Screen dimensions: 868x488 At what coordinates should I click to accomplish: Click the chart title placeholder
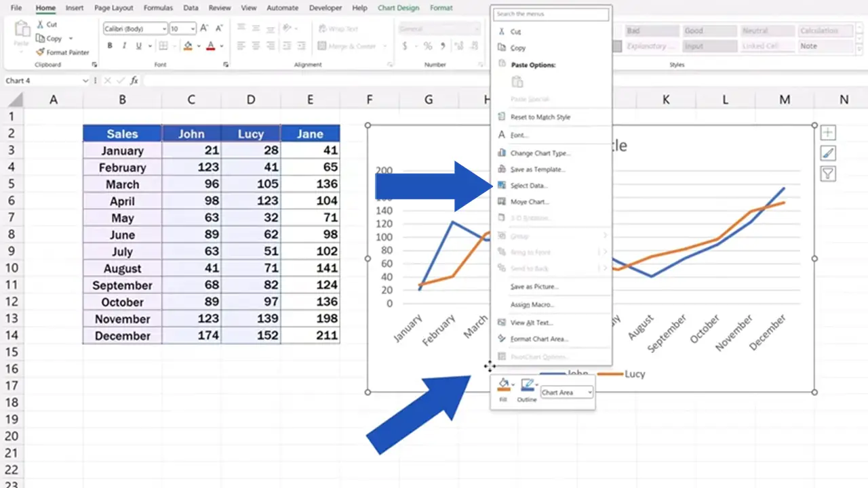pos(621,145)
